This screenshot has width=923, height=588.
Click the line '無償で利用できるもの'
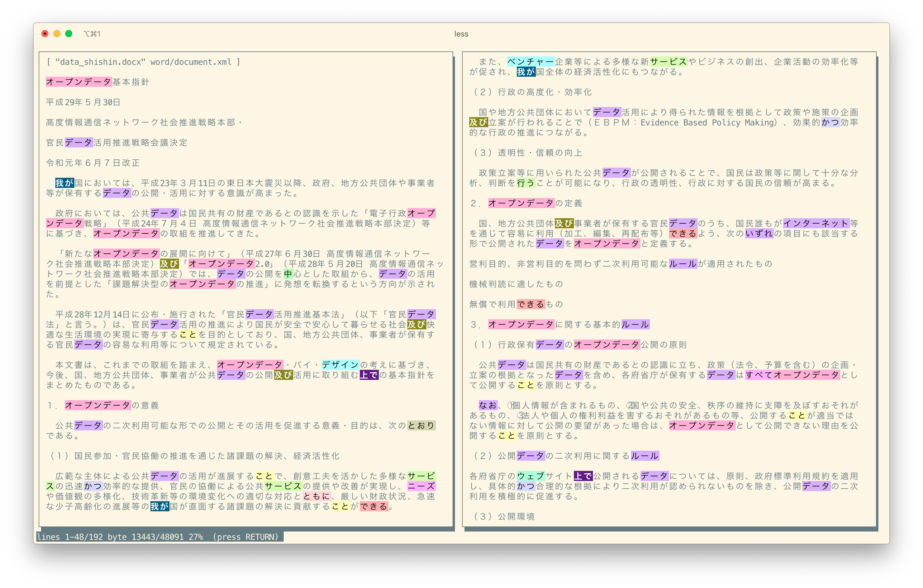pyautogui.click(x=516, y=304)
